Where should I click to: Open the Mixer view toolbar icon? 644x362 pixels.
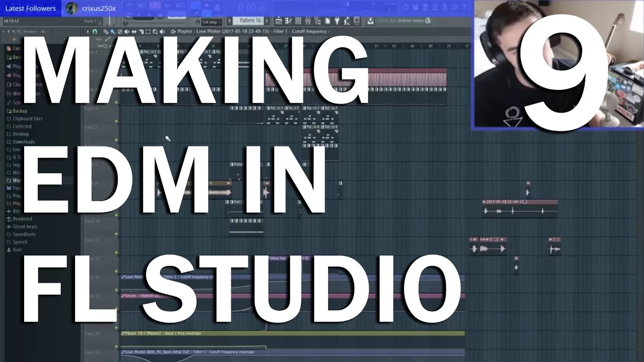coord(308,21)
